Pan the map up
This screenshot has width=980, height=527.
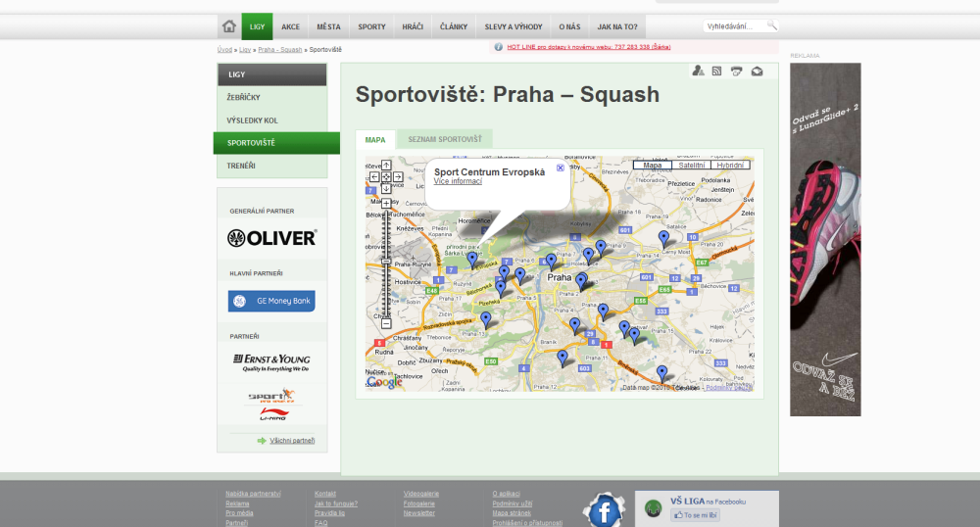coord(386,166)
